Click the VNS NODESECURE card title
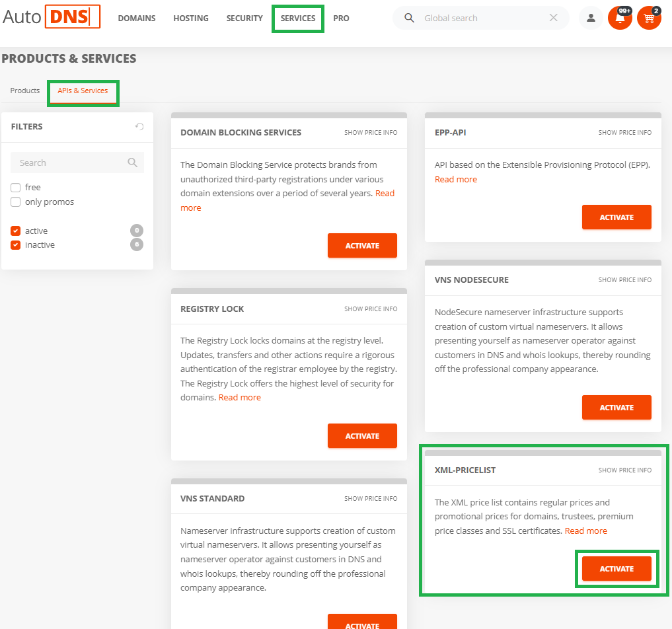 point(471,279)
